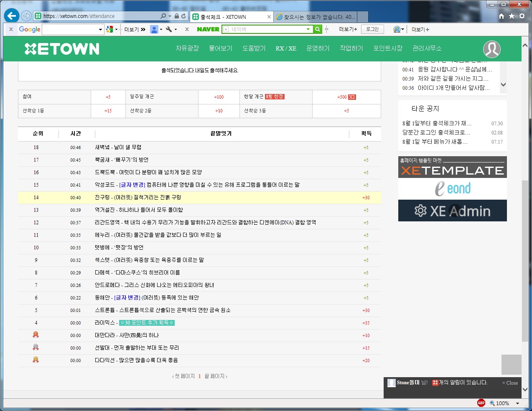
Task: Close the 출석체크 - XETOWN tab
Action: point(269,17)
